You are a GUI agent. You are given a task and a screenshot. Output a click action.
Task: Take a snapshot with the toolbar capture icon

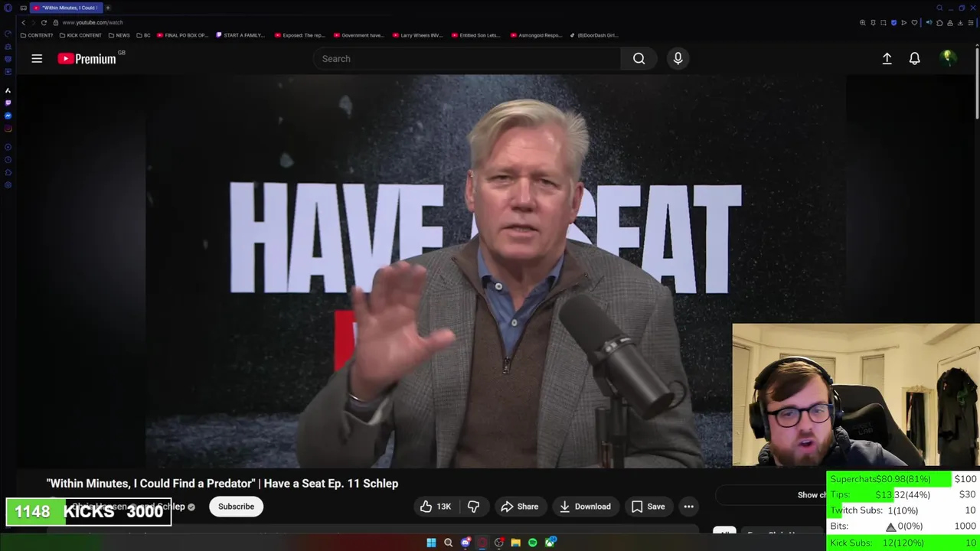[883, 23]
